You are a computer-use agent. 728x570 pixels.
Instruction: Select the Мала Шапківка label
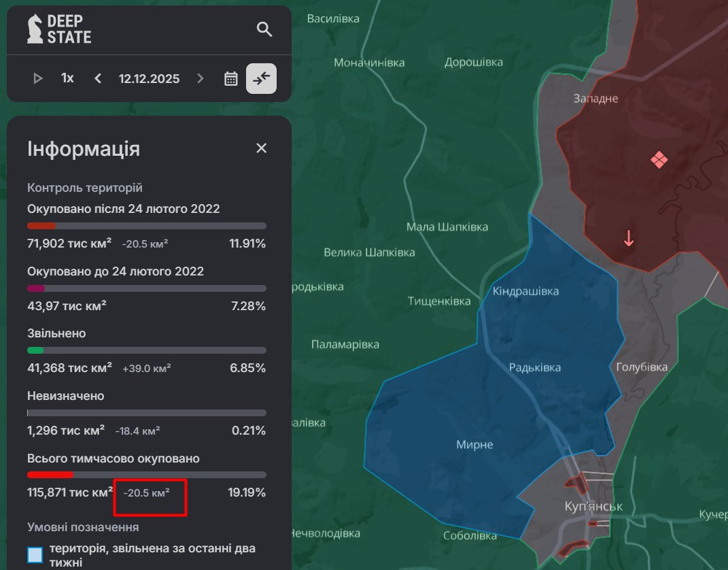tap(447, 227)
